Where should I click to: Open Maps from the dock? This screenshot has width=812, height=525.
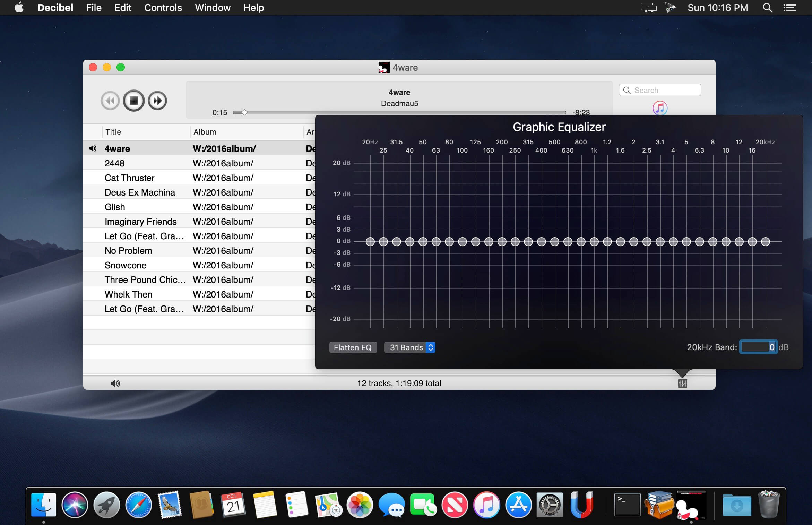pyautogui.click(x=328, y=505)
